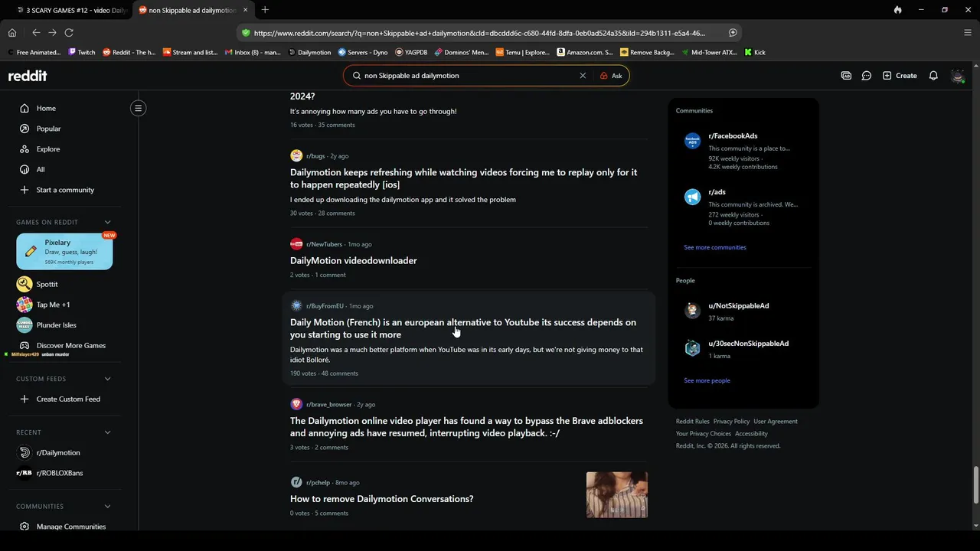Image resolution: width=980 pixels, height=551 pixels.
Task: Click the Ask button in search bar
Action: (611, 76)
